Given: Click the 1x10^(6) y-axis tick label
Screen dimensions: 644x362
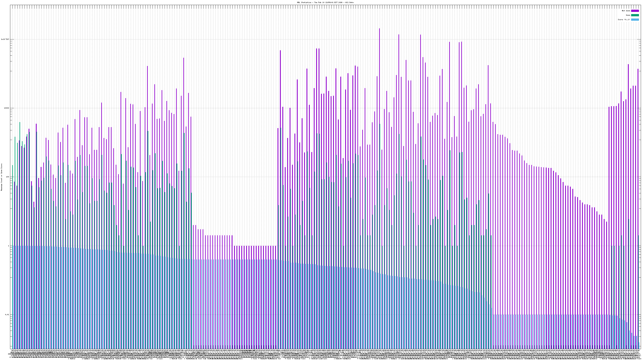Looking at the screenshot, I should click(x=5, y=39).
